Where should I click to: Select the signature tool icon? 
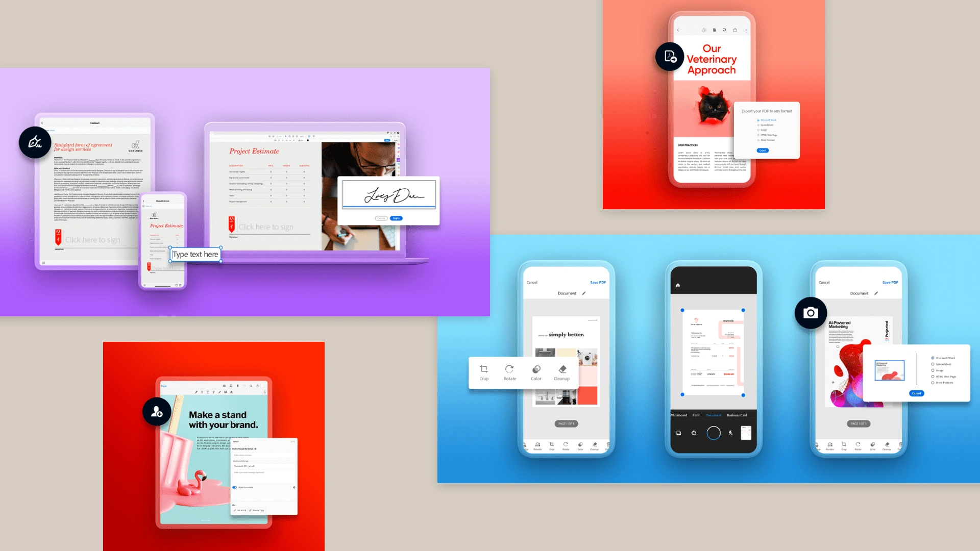point(37,141)
